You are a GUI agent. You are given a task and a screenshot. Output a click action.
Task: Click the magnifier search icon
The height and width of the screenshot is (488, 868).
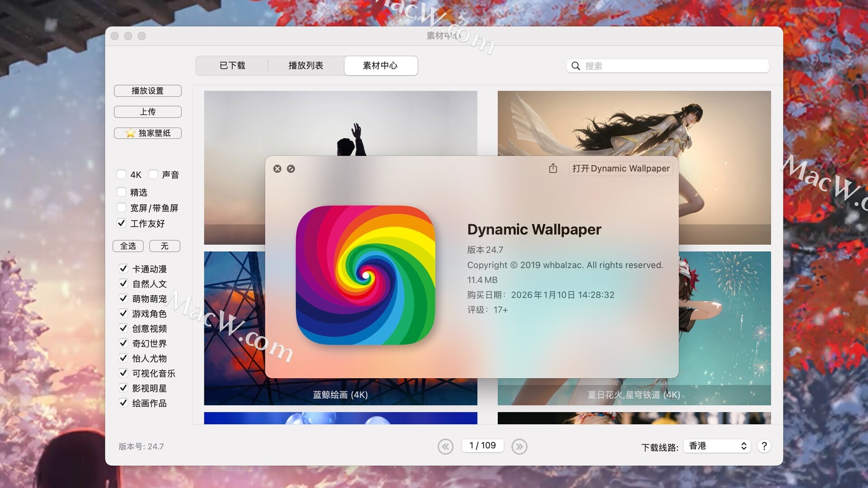[576, 66]
